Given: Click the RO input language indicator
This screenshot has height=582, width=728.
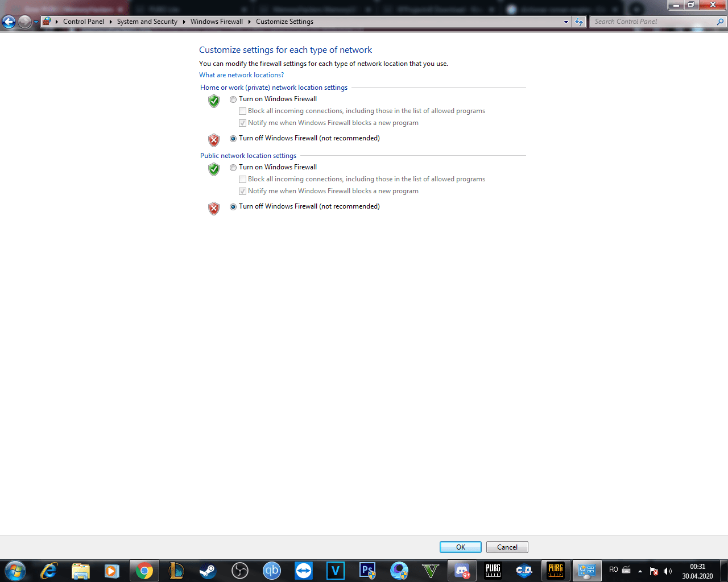Looking at the screenshot, I should pos(614,569).
